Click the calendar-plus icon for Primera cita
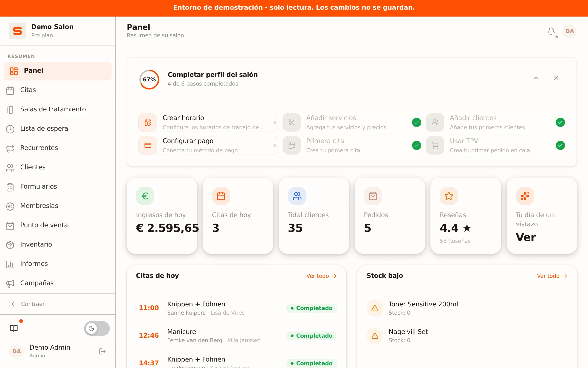Image resolution: width=588 pixels, height=368 pixels. [291, 145]
